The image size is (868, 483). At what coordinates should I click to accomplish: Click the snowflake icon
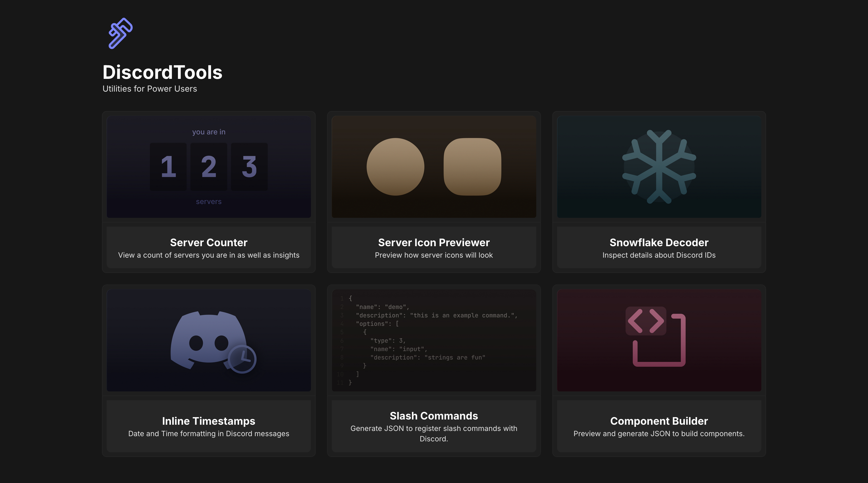(x=659, y=167)
